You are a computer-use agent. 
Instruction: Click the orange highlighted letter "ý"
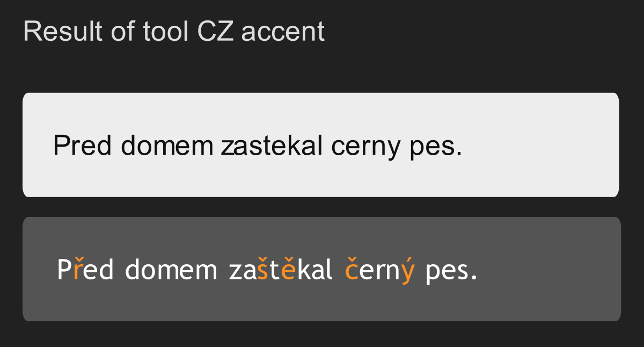[408, 271]
